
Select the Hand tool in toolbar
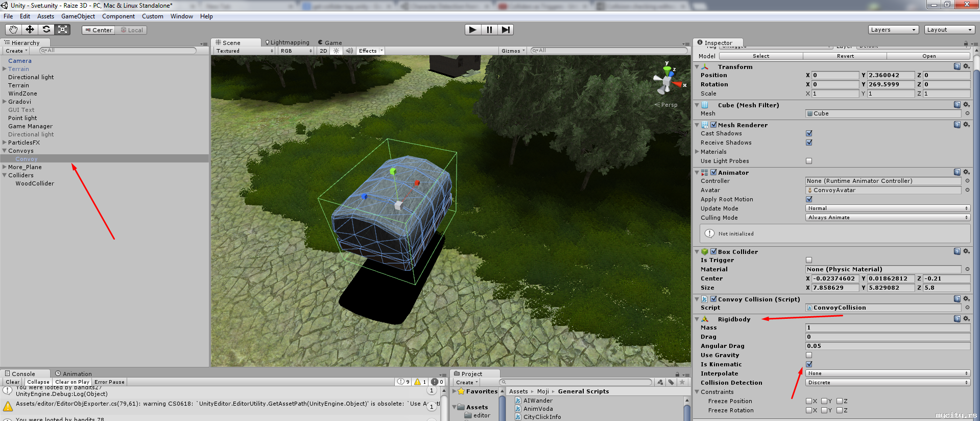(x=13, y=30)
